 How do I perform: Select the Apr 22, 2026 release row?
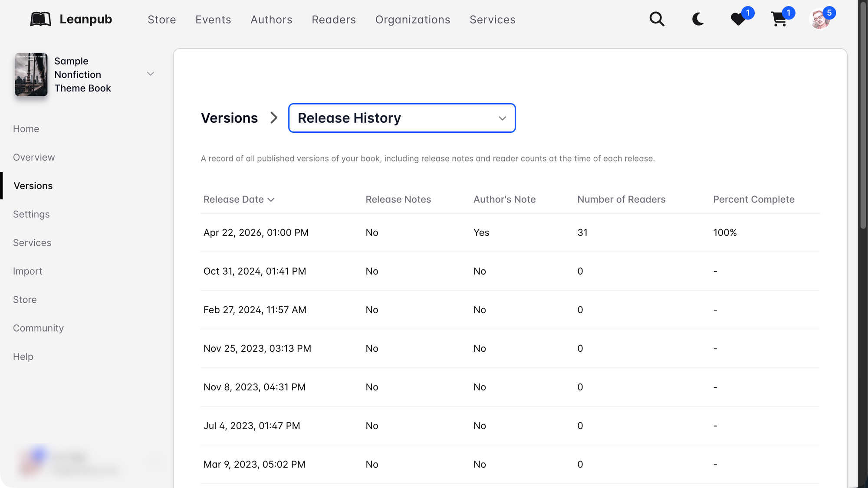pos(256,233)
